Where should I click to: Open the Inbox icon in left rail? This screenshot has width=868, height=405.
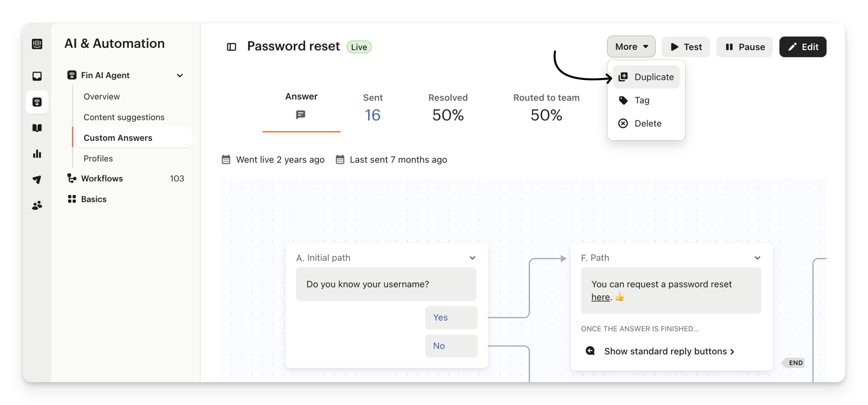point(37,76)
